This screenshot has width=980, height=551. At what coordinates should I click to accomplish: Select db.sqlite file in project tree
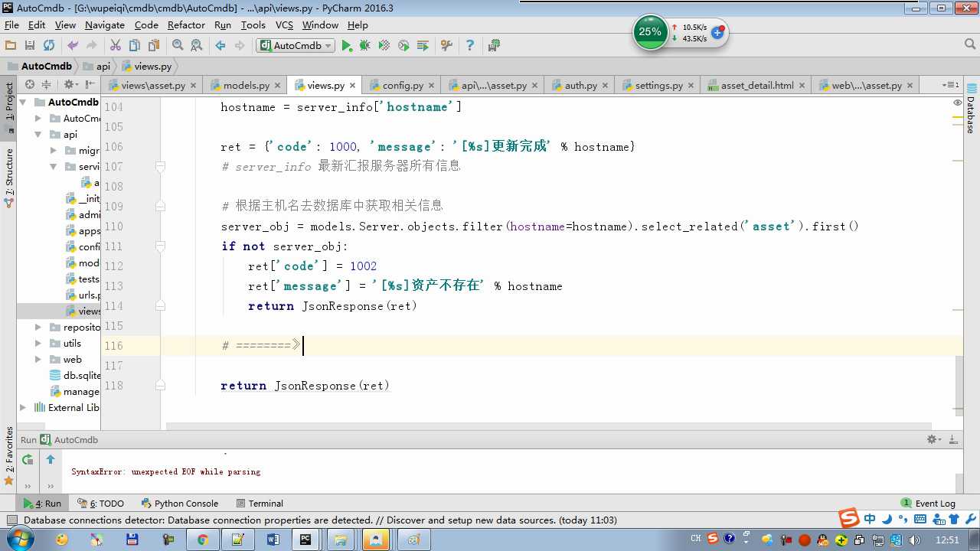coord(75,375)
